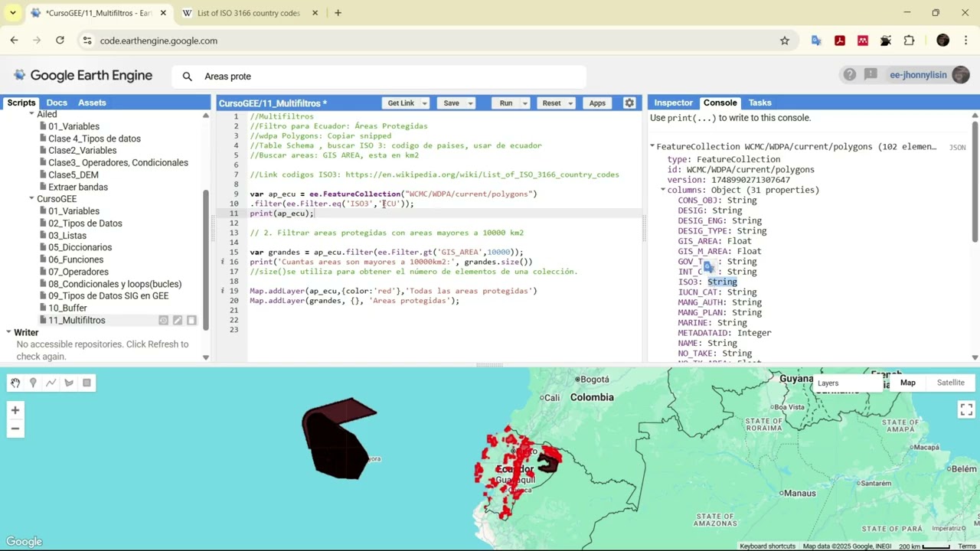Click the browser address bar
980x551 pixels.
(429, 41)
